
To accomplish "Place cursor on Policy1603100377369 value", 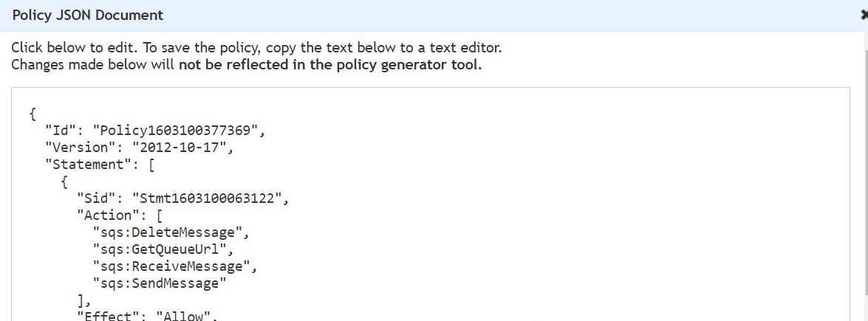I will (176, 131).
